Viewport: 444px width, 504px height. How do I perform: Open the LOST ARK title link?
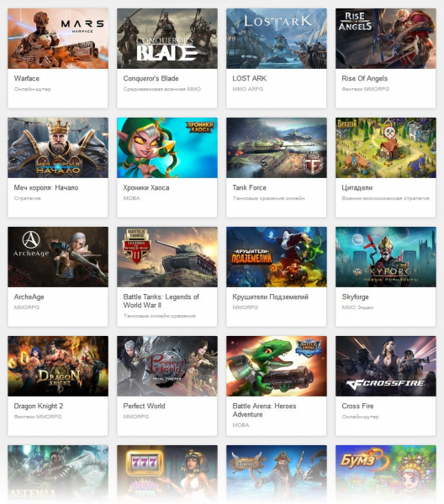coord(250,78)
